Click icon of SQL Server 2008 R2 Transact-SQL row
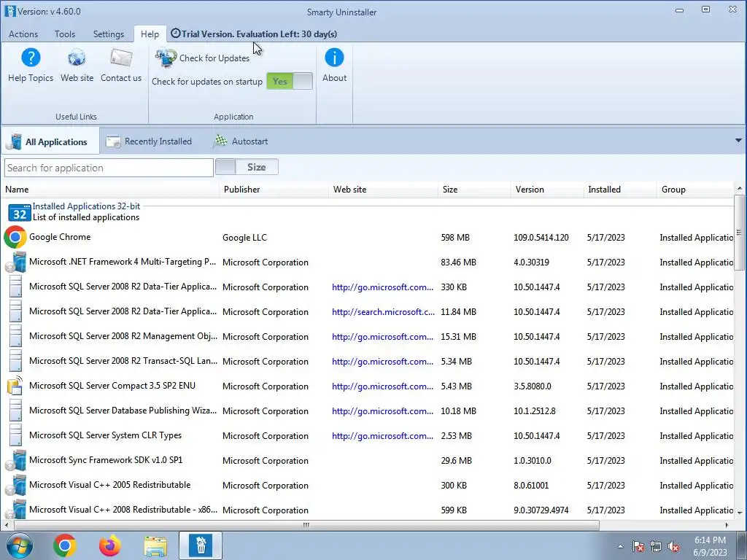 (16, 361)
